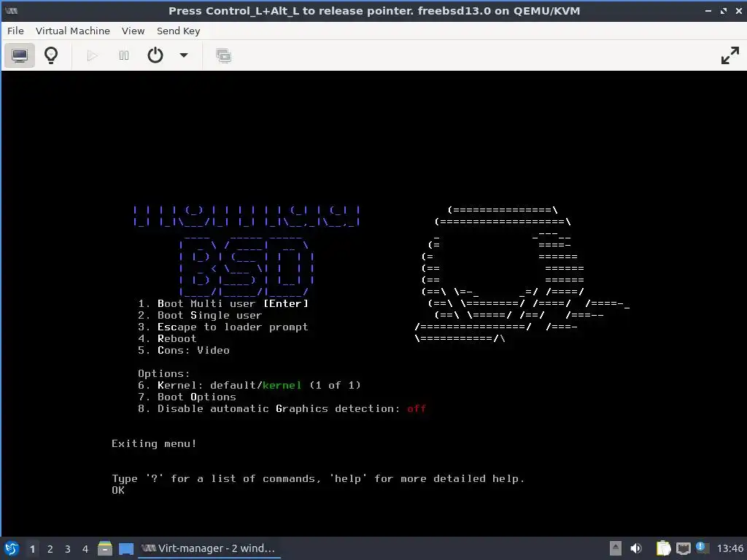Screen dimensions: 747x560
Task: Click 'Cons: Video' line
Action: [x=184, y=350]
